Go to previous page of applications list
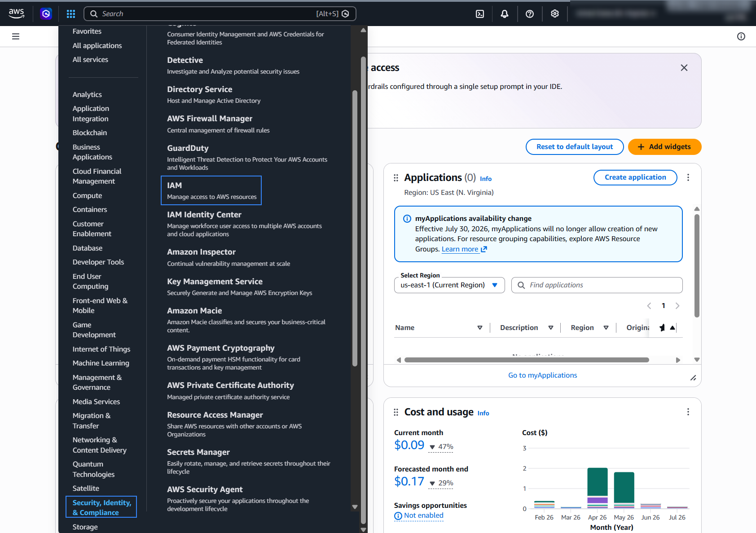Screen dimensions: 756x533 649,306
